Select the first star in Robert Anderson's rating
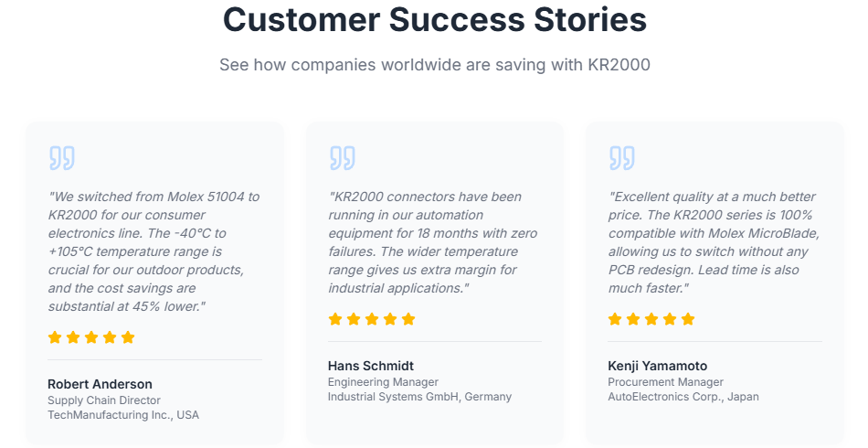Viewport: 868px width, 448px height. [55, 337]
